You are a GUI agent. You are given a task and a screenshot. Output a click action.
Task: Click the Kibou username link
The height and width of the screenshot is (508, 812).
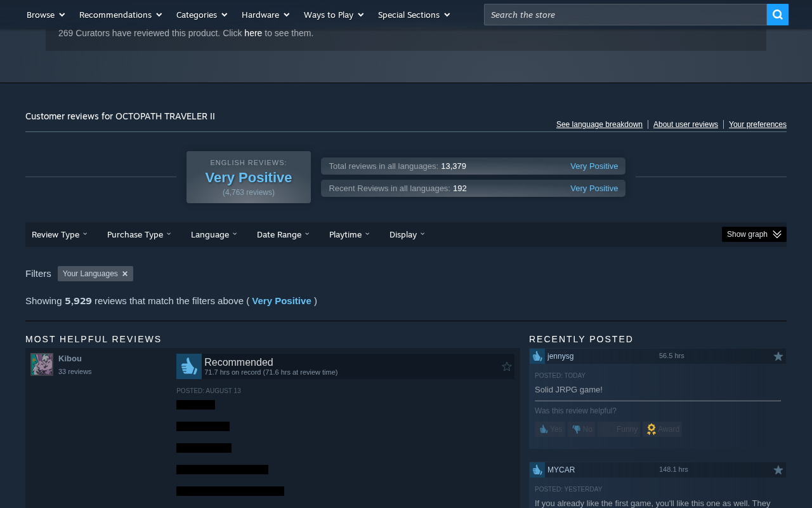pos(70,359)
